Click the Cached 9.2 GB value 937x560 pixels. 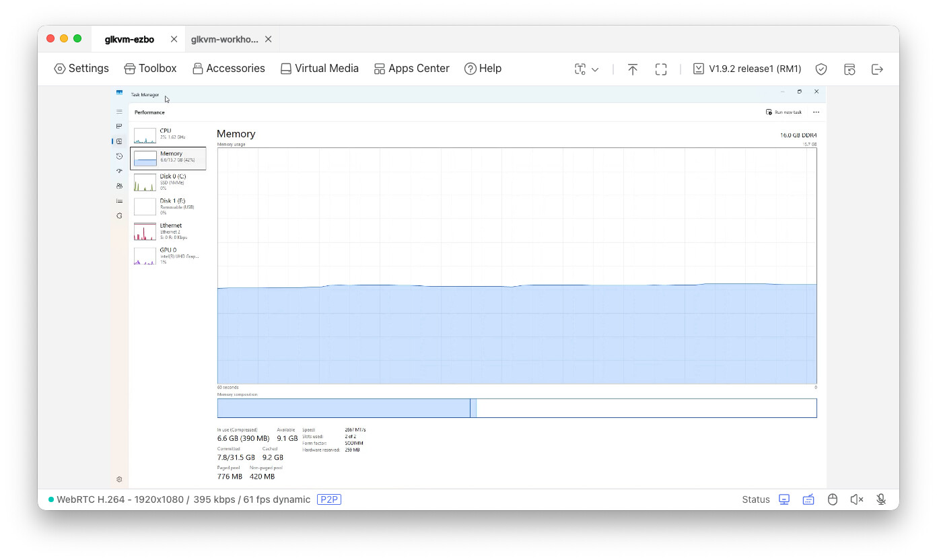point(273,457)
